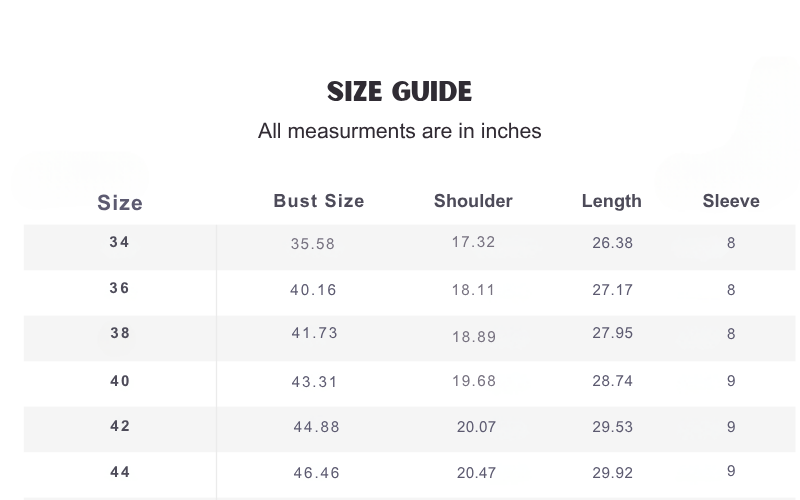Click size 38 row label
This screenshot has width=800, height=500.
coord(120,334)
